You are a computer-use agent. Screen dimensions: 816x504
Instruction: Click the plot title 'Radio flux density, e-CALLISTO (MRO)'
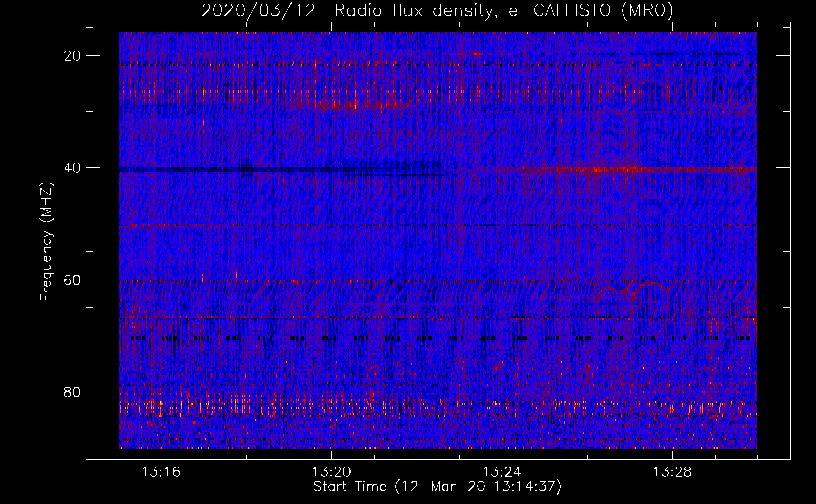tap(503, 10)
